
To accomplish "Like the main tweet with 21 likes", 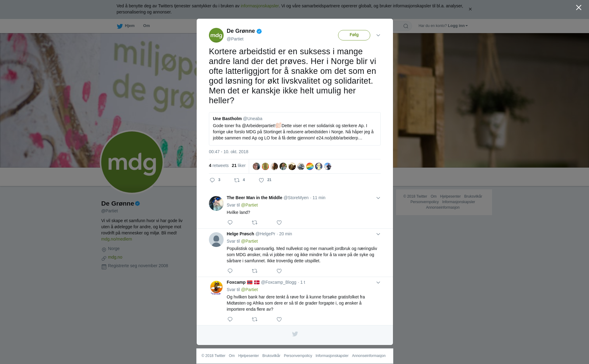I will point(261,180).
